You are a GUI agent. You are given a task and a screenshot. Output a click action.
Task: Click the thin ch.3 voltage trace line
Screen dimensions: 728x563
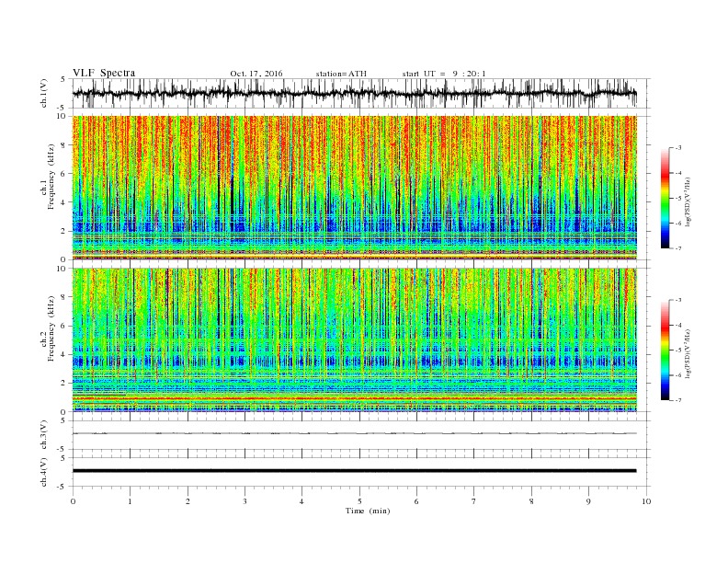355,433
